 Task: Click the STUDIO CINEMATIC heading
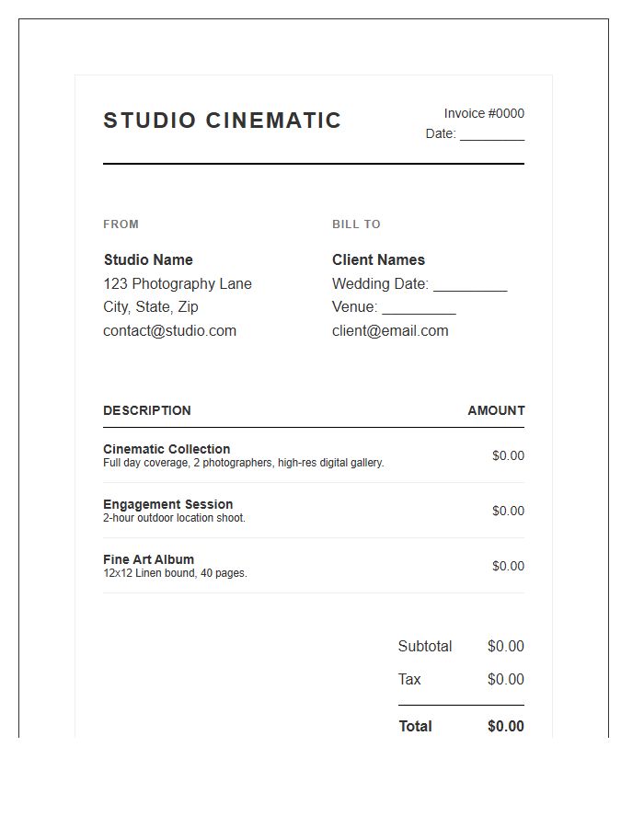point(223,121)
